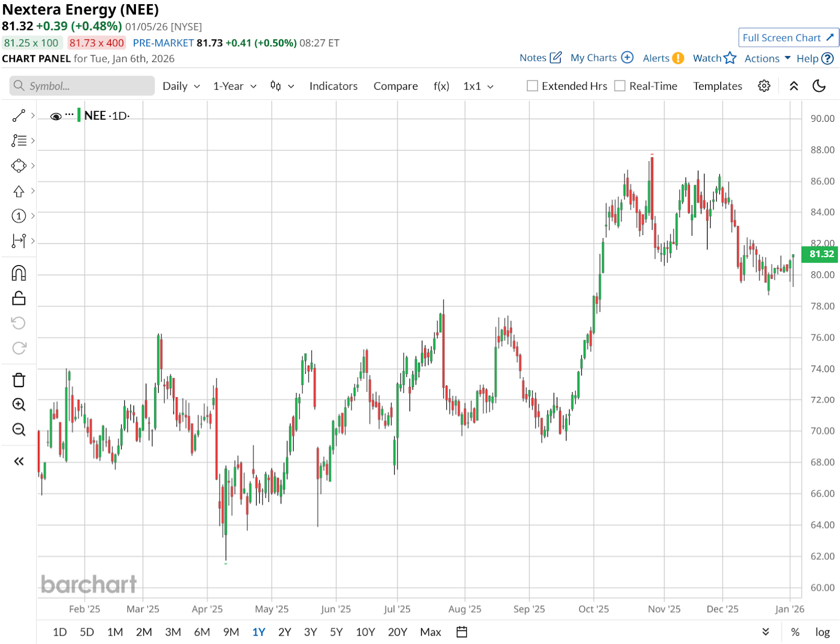Delete drawings with the trash icon
840x644 pixels.
point(19,380)
